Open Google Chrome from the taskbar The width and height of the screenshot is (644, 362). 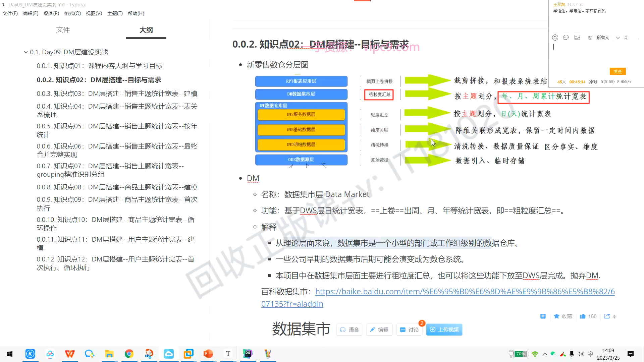click(x=129, y=354)
